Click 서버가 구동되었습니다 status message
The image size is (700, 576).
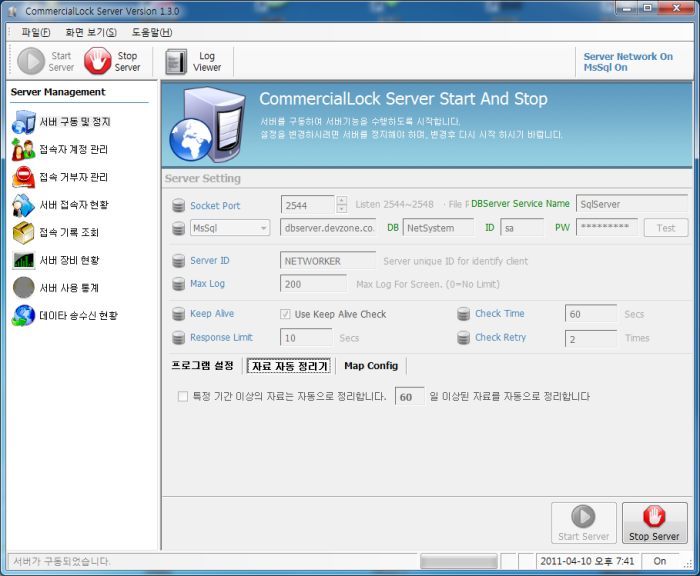click(x=62, y=561)
